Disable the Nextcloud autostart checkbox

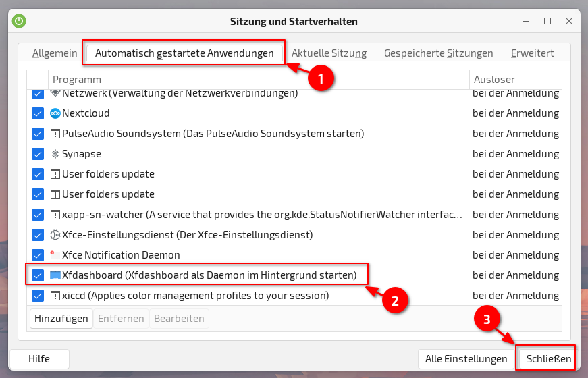click(x=38, y=113)
